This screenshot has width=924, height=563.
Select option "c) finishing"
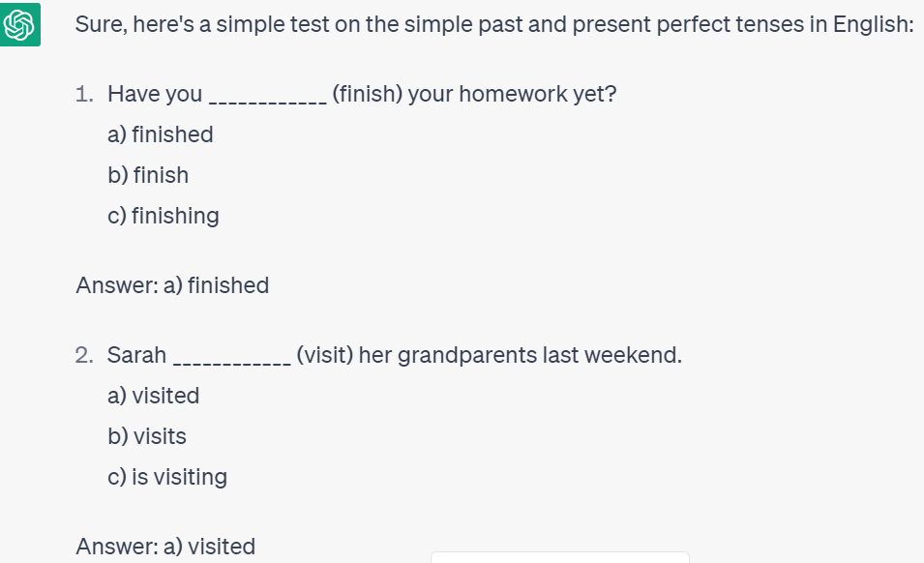coord(164,216)
